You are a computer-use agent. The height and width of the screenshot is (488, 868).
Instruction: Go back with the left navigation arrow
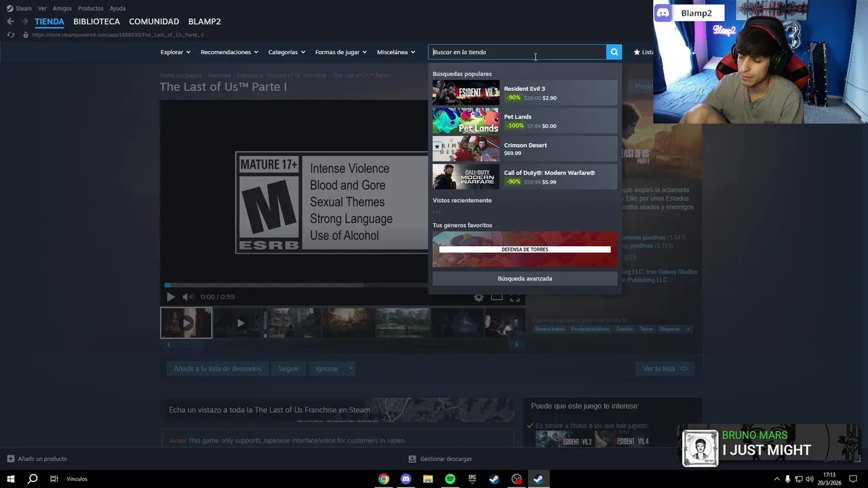pos(10,22)
